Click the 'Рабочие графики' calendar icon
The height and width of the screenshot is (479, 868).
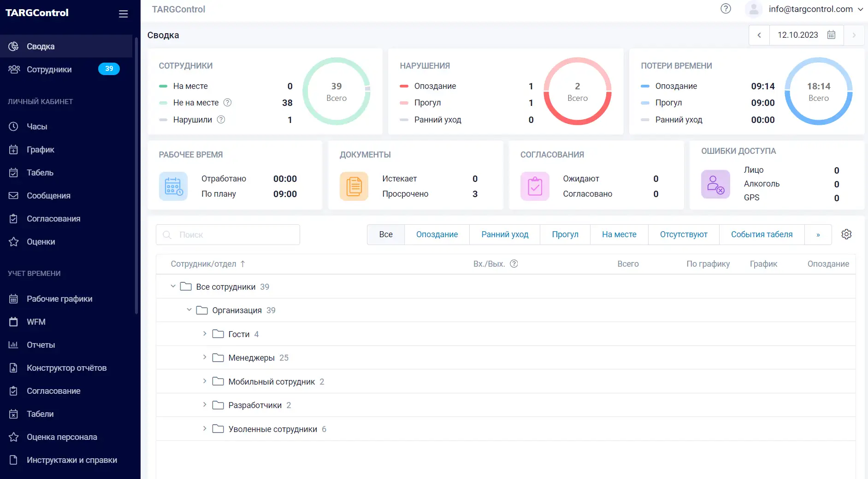click(x=14, y=299)
